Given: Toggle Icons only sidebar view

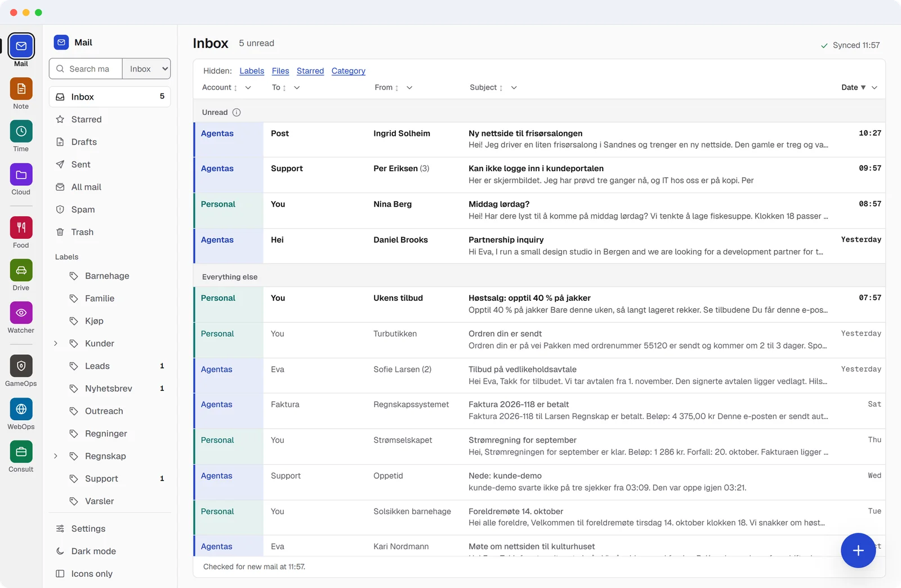Looking at the screenshot, I should point(110,573).
